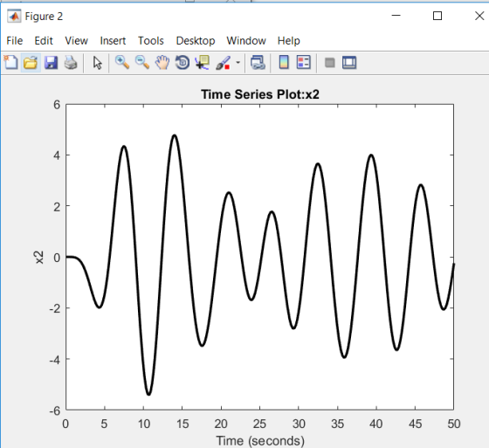The height and width of the screenshot is (448, 489).
Task: Click the y-axis tick label '-6'
Action: pyautogui.click(x=54, y=410)
